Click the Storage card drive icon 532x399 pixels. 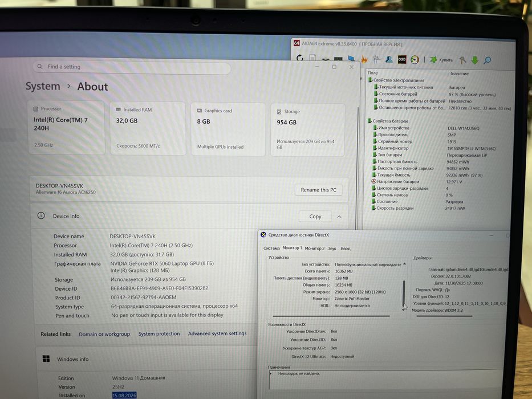click(x=279, y=112)
